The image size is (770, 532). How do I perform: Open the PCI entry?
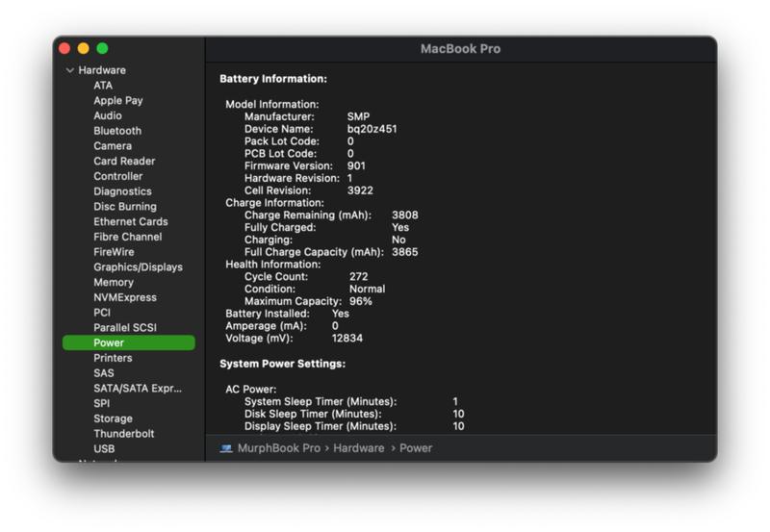(x=102, y=313)
